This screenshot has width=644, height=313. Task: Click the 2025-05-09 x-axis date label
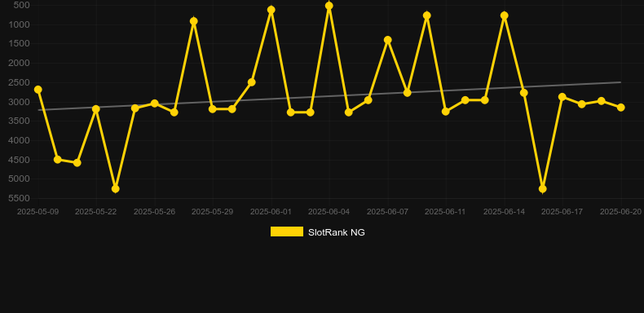point(37,212)
